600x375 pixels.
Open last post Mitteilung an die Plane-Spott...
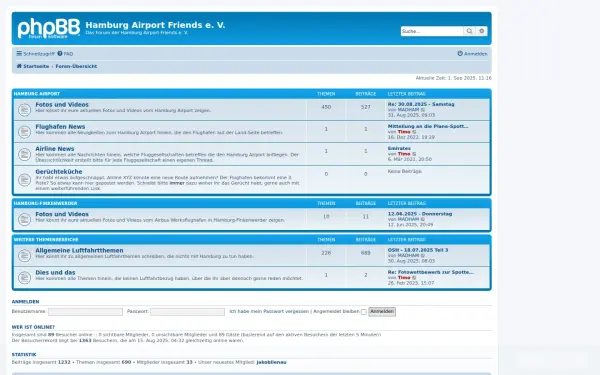pos(428,126)
